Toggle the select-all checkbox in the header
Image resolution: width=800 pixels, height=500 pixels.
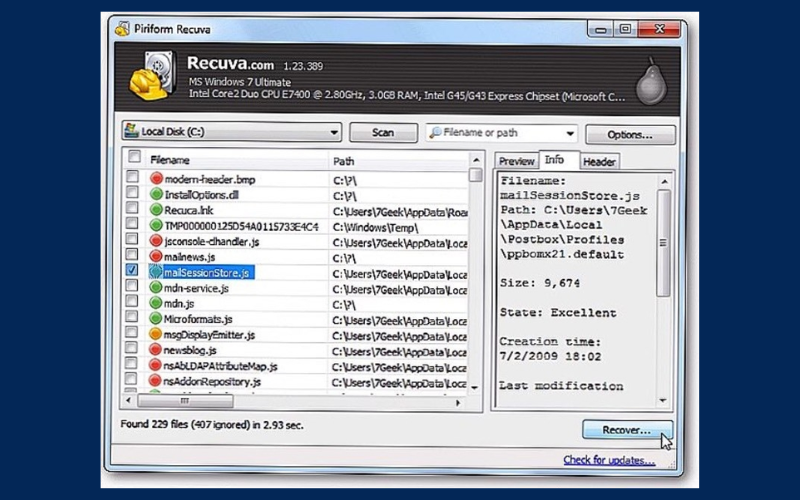134,157
